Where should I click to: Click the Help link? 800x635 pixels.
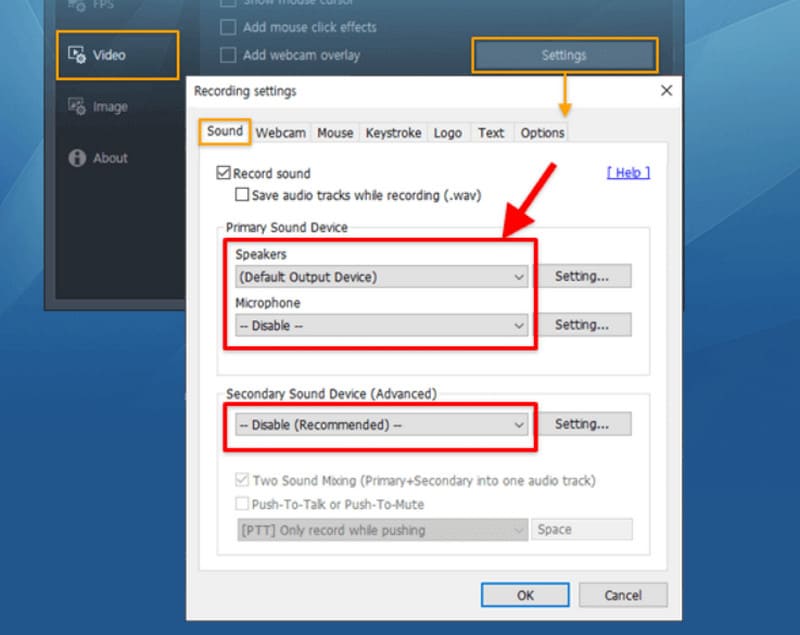click(x=628, y=173)
